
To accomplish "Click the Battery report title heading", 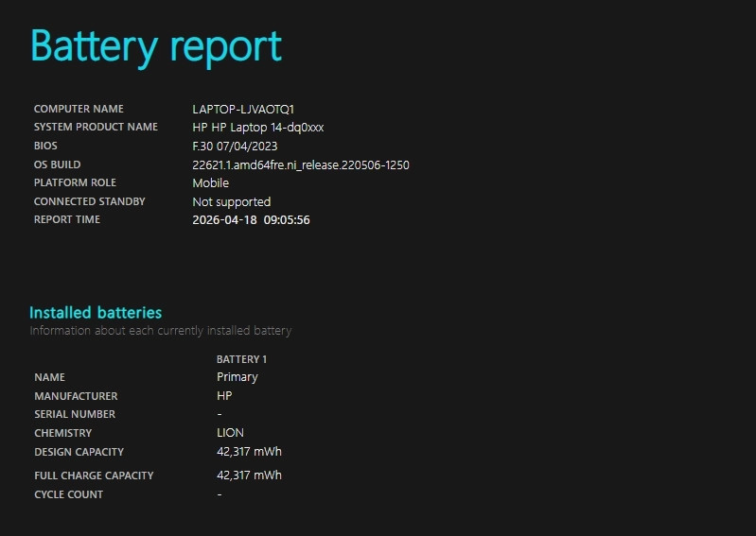I will (x=156, y=47).
